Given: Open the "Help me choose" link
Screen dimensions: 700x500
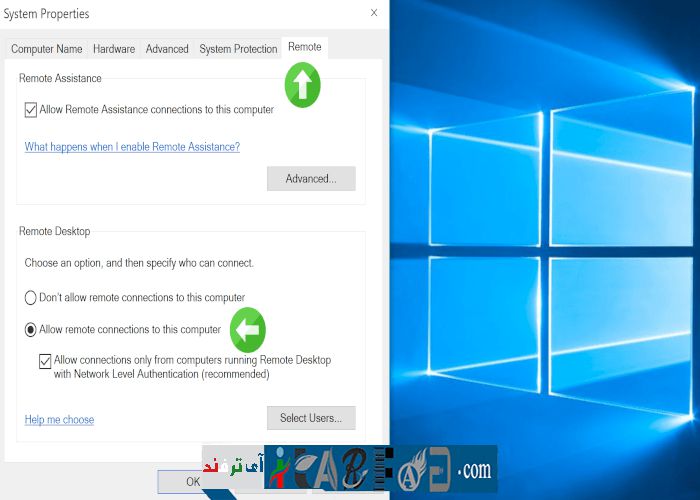Looking at the screenshot, I should tap(59, 420).
